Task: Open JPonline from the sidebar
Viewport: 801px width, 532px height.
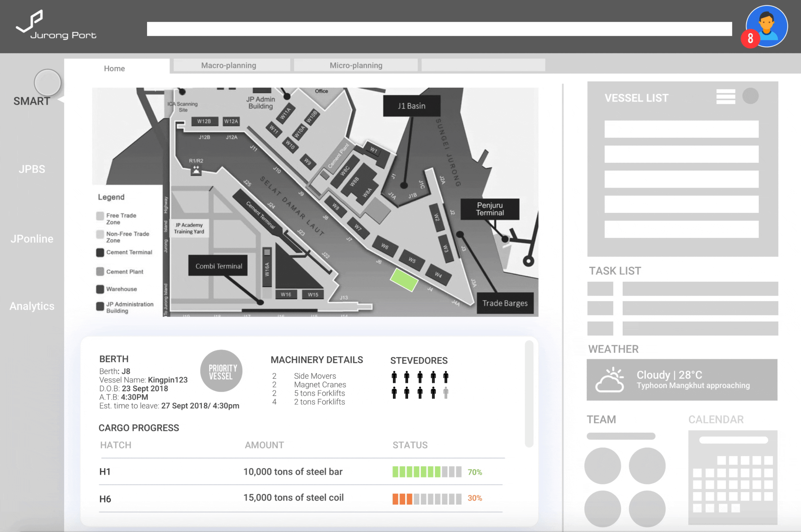Action: [32, 239]
